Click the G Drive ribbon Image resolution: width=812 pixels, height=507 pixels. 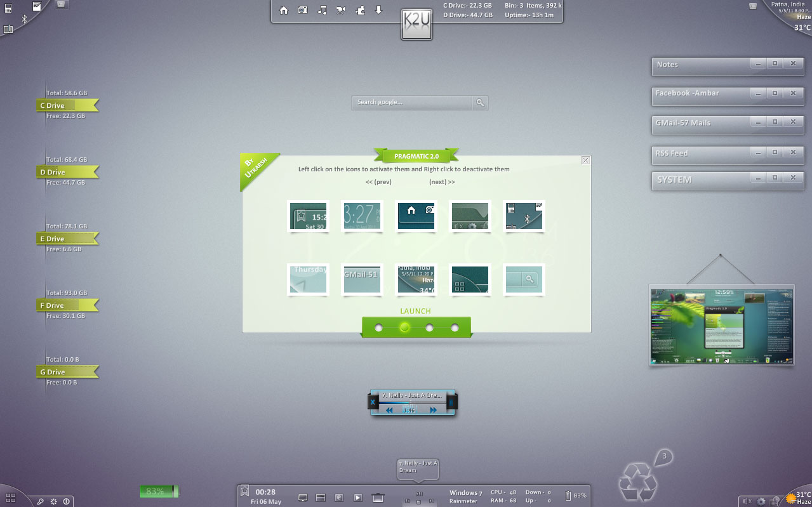(67, 372)
